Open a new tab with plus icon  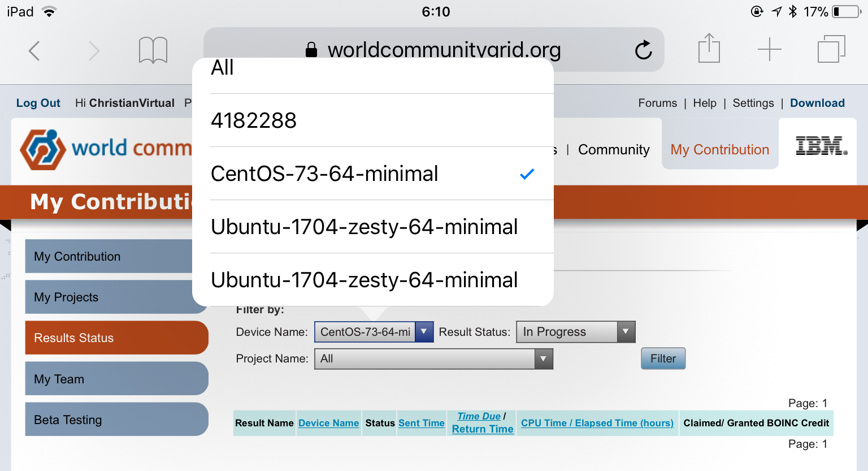pos(769,50)
